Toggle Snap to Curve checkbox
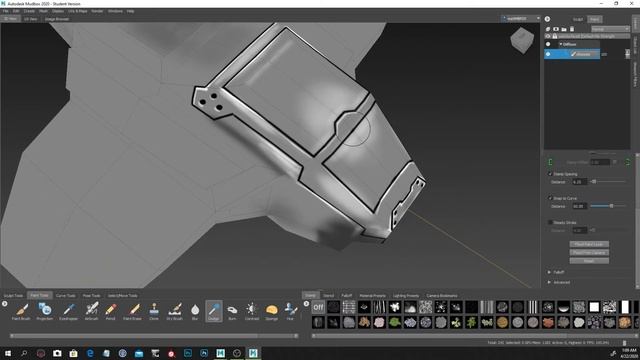This screenshot has height=360, width=640. coord(550,198)
